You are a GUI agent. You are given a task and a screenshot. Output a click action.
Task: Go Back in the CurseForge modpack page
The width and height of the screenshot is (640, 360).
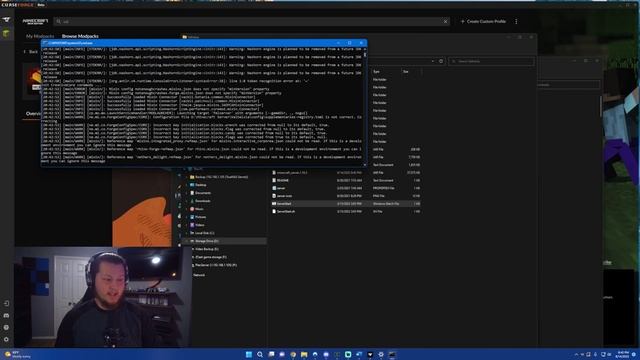pyautogui.click(x=31, y=52)
